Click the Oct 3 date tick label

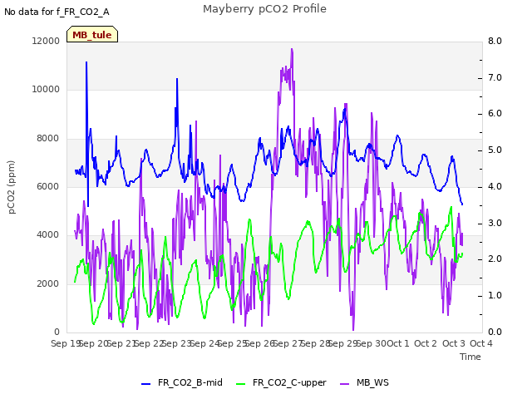click(454, 343)
